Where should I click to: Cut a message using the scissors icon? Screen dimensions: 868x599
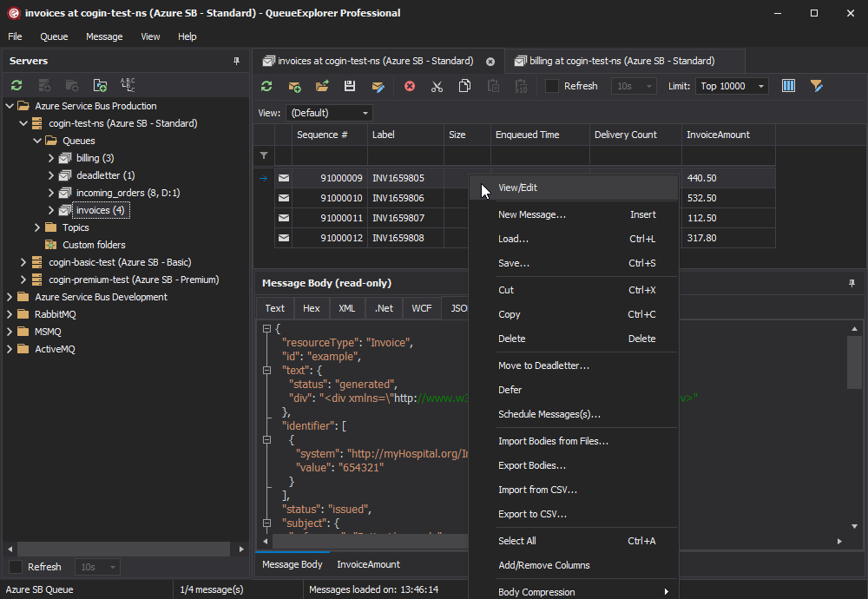tap(437, 86)
